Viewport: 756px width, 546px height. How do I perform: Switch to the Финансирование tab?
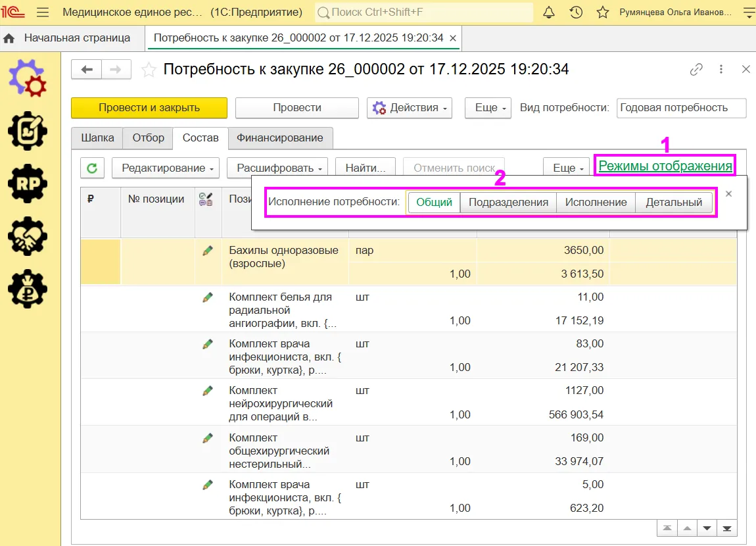point(279,138)
